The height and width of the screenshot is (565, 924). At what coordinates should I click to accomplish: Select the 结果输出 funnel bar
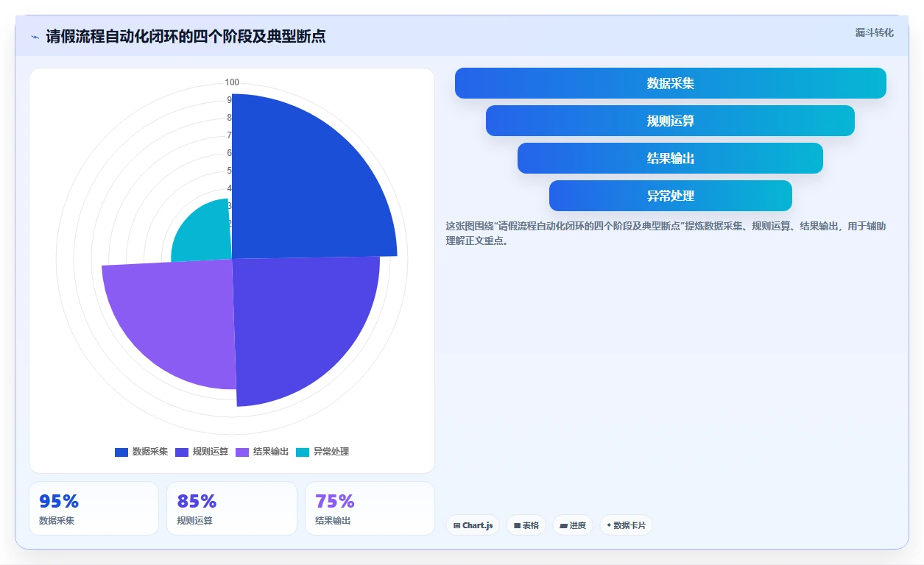pos(670,158)
